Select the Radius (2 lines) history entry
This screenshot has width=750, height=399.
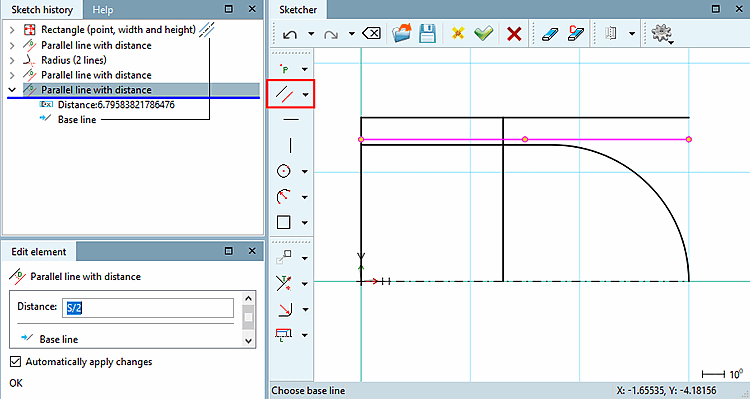(x=74, y=60)
